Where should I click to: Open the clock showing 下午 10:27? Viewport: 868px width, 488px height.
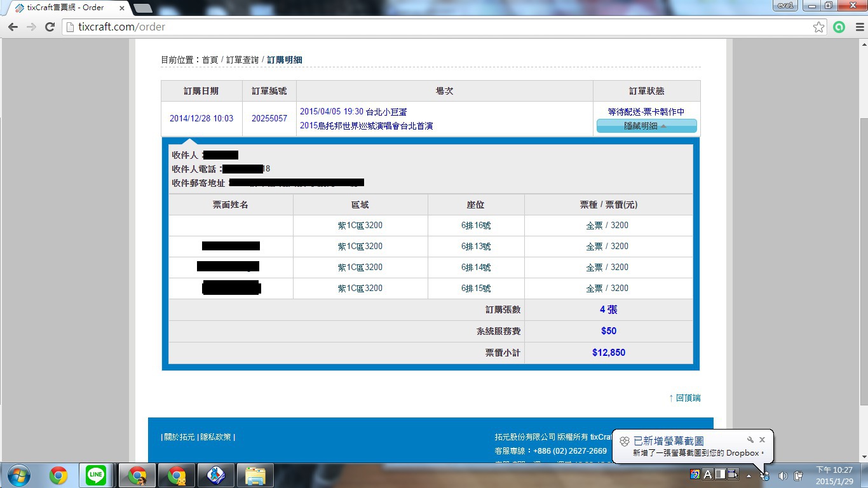point(834,475)
